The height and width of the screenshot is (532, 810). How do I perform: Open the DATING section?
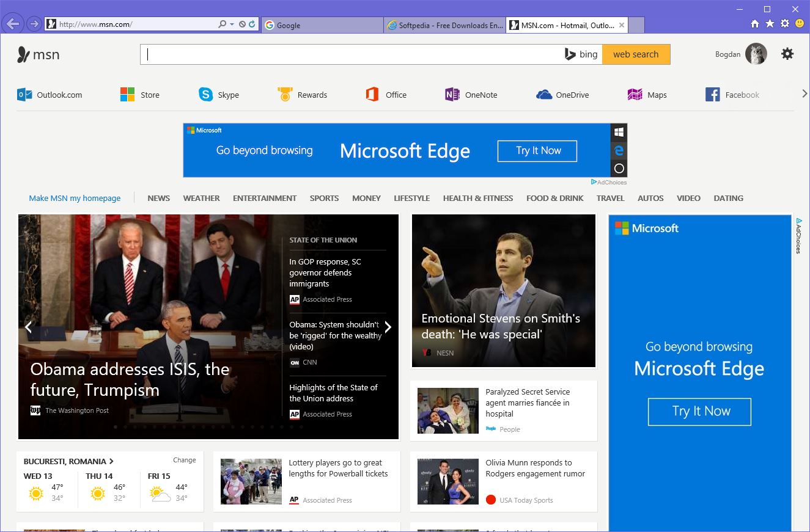tap(729, 198)
